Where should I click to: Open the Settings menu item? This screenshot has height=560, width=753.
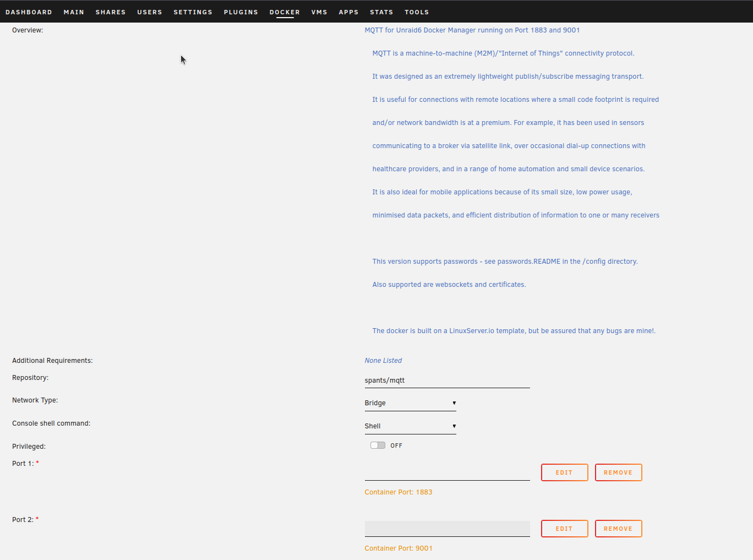click(x=193, y=12)
